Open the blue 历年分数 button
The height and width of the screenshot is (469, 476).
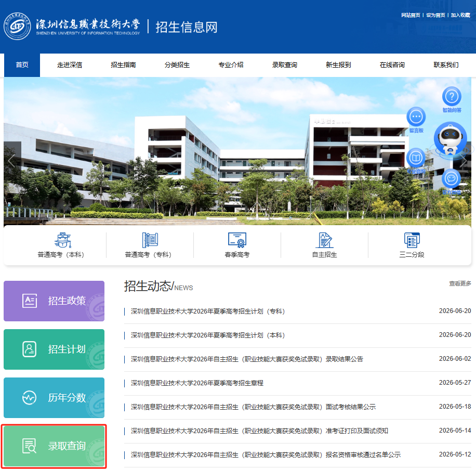[54, 397]
